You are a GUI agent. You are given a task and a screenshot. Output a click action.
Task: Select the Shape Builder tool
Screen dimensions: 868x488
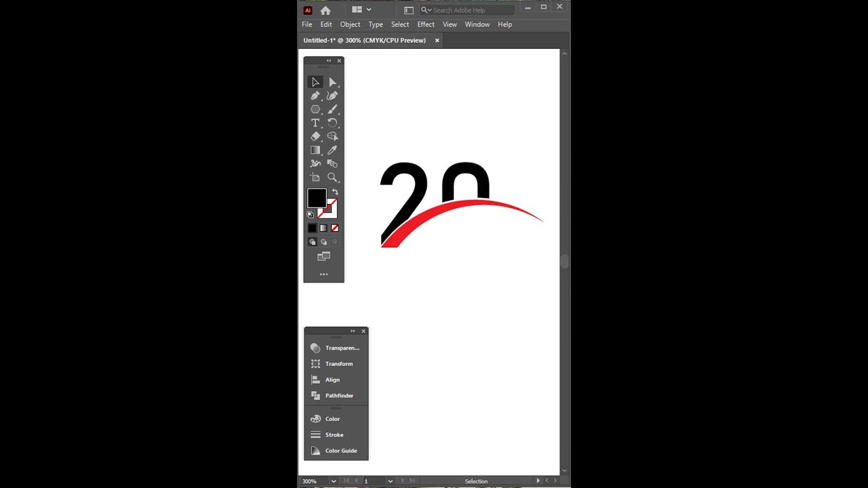coord(332,136)
